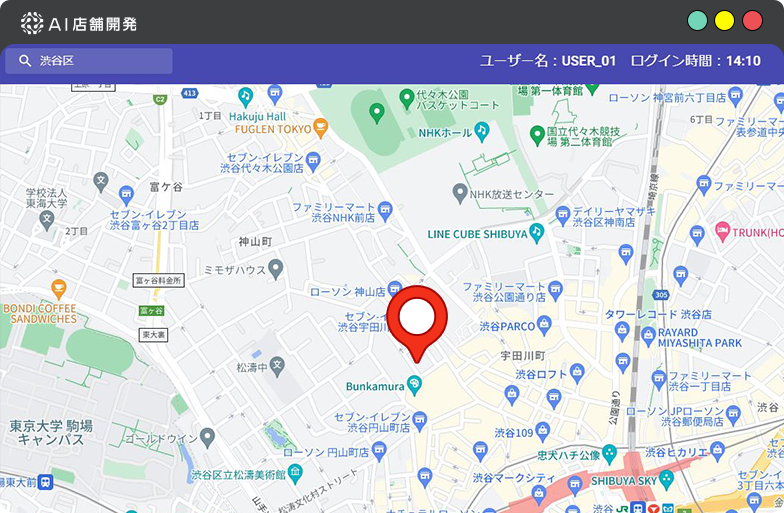
Task: Click NHKホール music venue pin
Action: (x=482, y=131)
